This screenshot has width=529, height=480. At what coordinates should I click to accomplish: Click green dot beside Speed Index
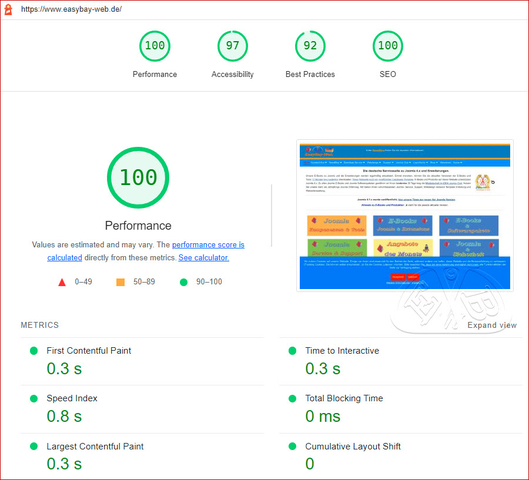34,399
